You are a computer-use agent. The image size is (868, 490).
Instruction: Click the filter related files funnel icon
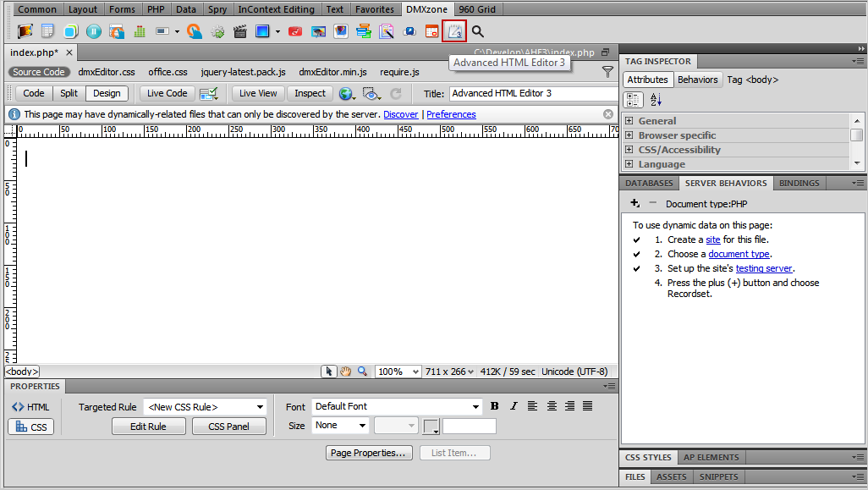[607, 72]
